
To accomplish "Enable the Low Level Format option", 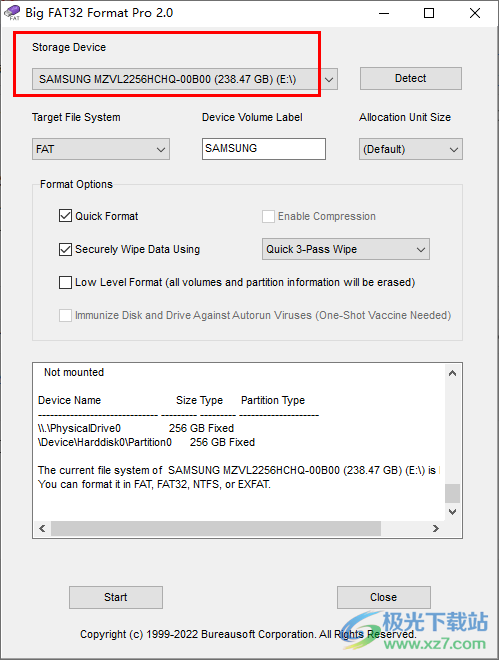I will tap(65, 282).
